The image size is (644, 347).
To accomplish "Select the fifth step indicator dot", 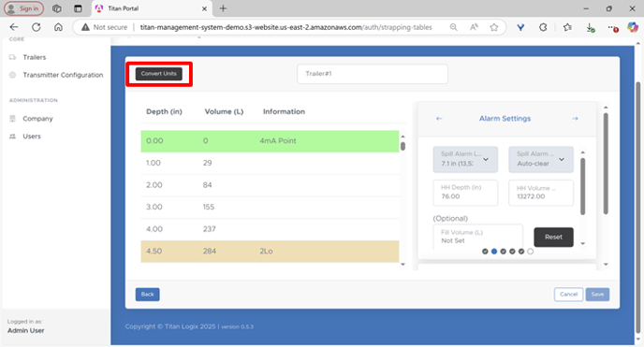I will pos(521,252).
